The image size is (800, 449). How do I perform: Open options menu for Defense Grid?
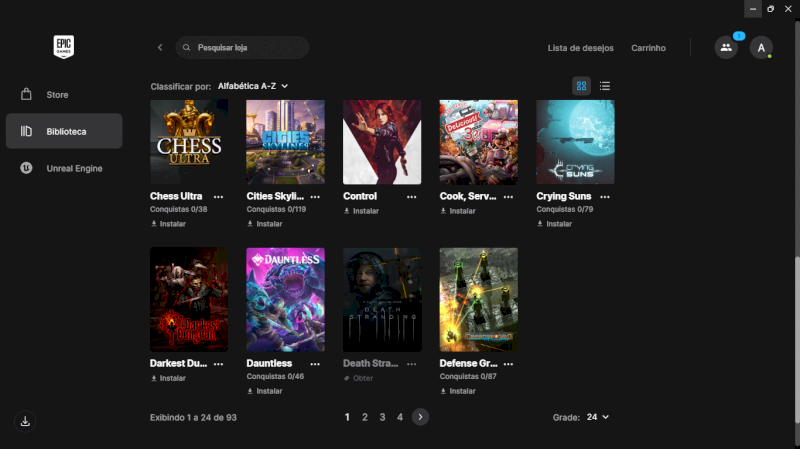(508, 364)
